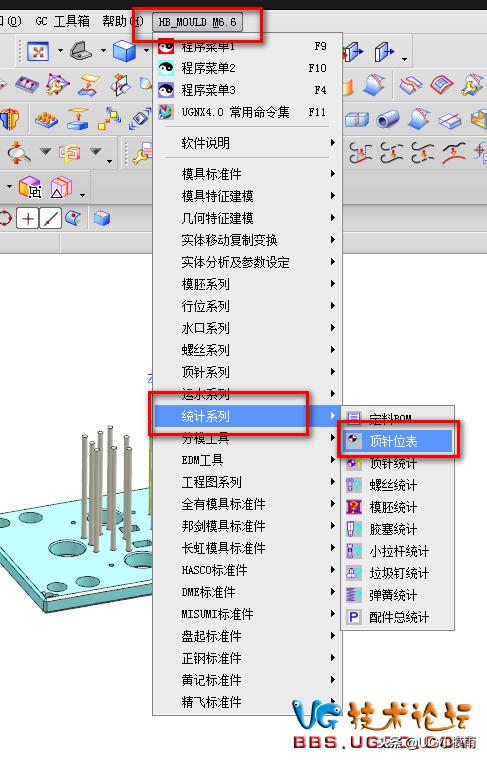Select 模胚统计 in submenu
Screen dimensions: 487x760
click(398, 507)
